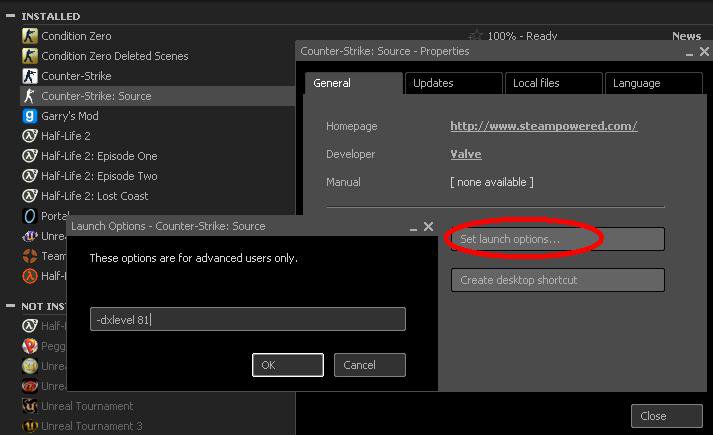Select Garry's Mod in the list
Screen dimensions: 713x435
click(x=70, y=116)
